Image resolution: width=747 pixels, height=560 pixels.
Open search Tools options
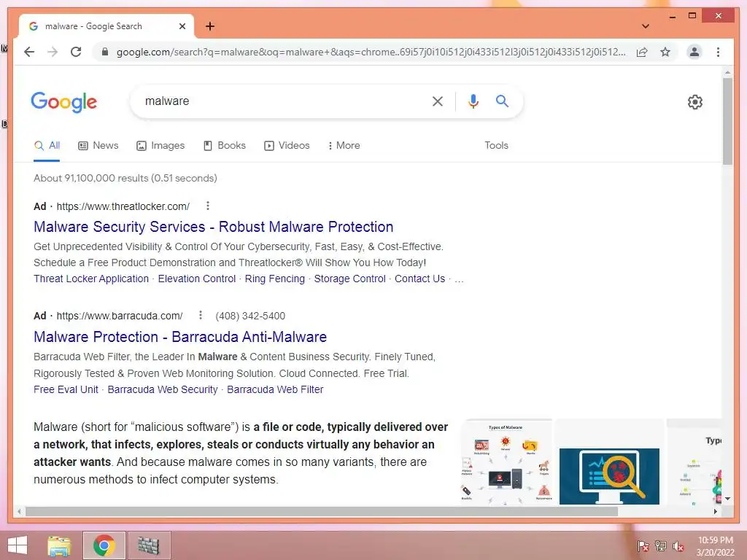496,145
